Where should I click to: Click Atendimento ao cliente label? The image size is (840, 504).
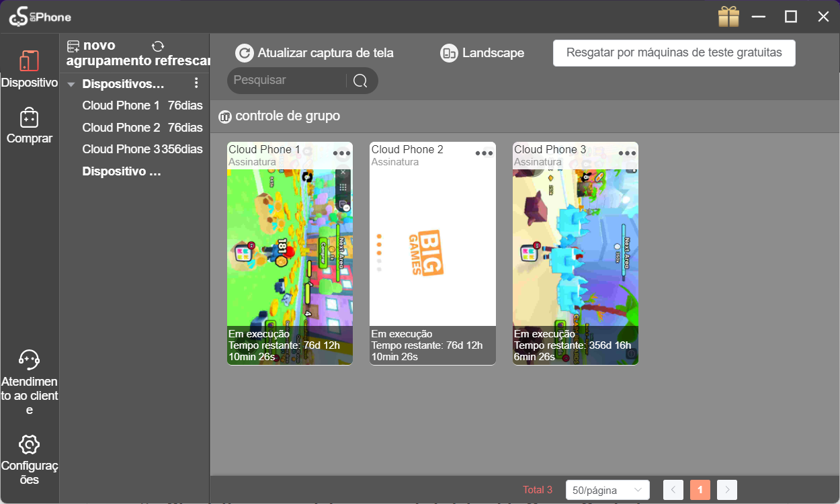pos(30,396)
